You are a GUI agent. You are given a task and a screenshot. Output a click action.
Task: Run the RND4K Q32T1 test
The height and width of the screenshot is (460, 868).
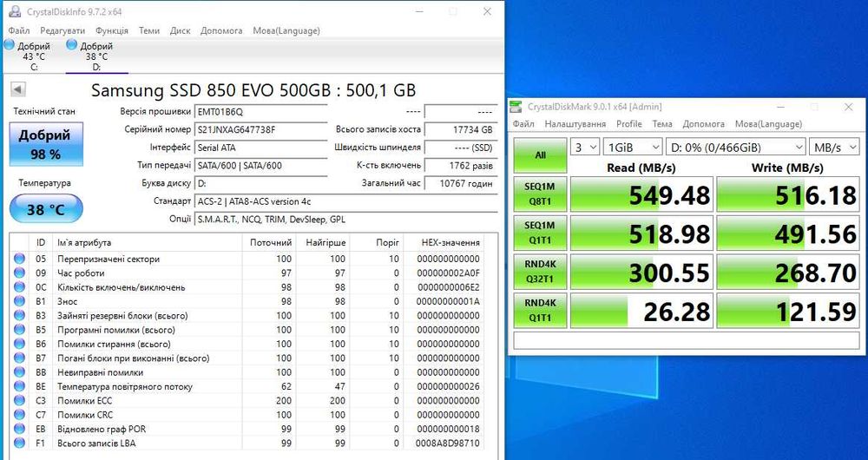[540, 272]
